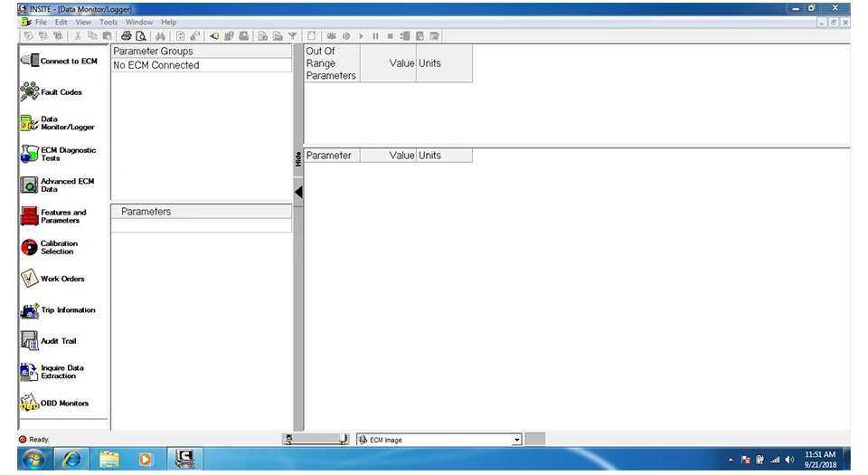Click the 'Ready.' status indicator

[x=34, y=439]
